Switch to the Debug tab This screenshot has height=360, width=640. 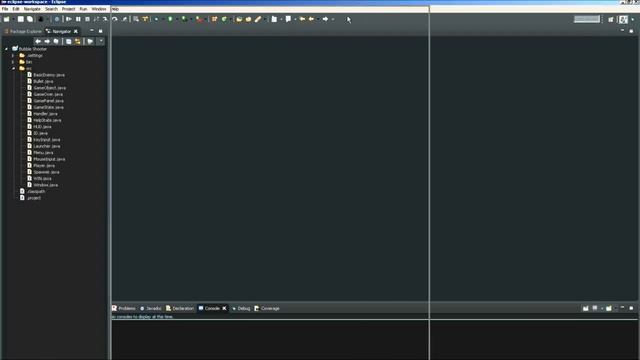click(241, 308)
